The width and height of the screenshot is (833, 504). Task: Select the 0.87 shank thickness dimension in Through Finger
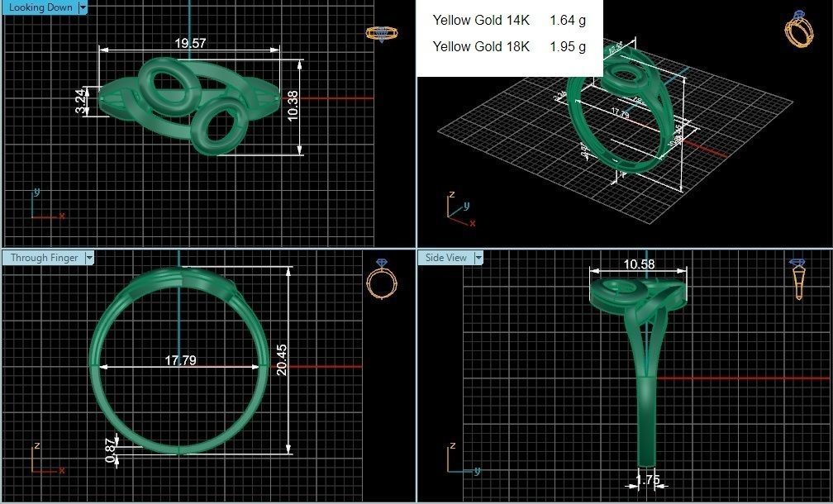[111, 449]
